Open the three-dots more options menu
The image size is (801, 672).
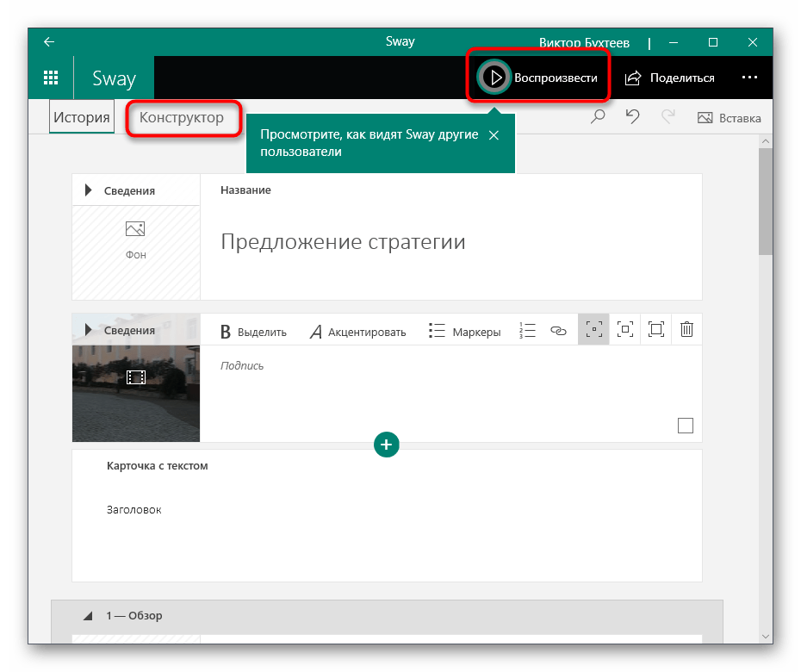749,78
